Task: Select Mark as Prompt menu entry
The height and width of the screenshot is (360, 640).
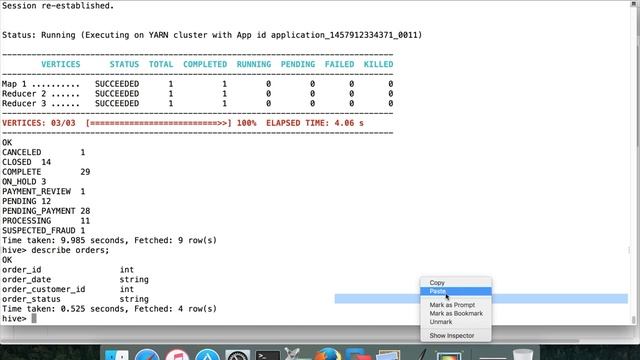Action: 456,305
